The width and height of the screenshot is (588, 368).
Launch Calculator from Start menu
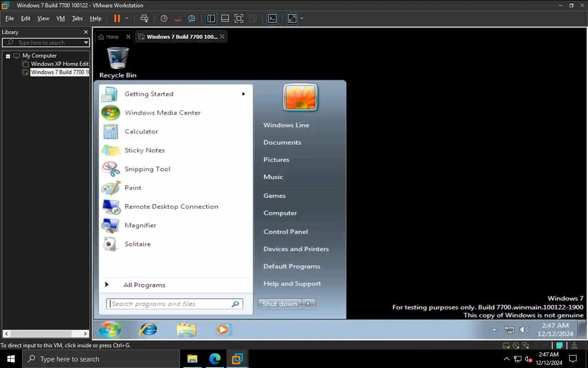(x=175, y=132)
